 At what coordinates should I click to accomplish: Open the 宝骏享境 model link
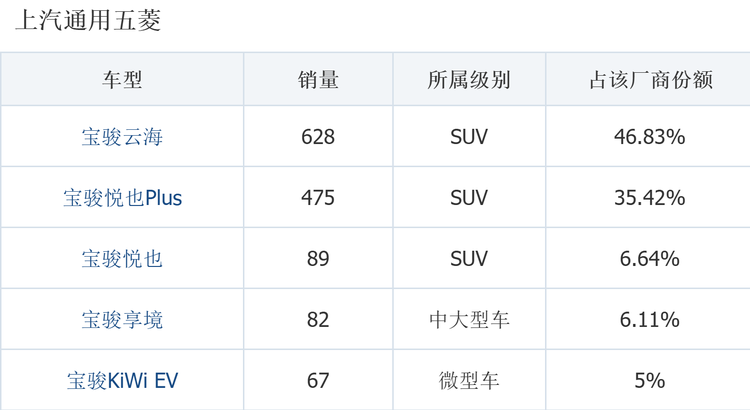click(122, 320)
